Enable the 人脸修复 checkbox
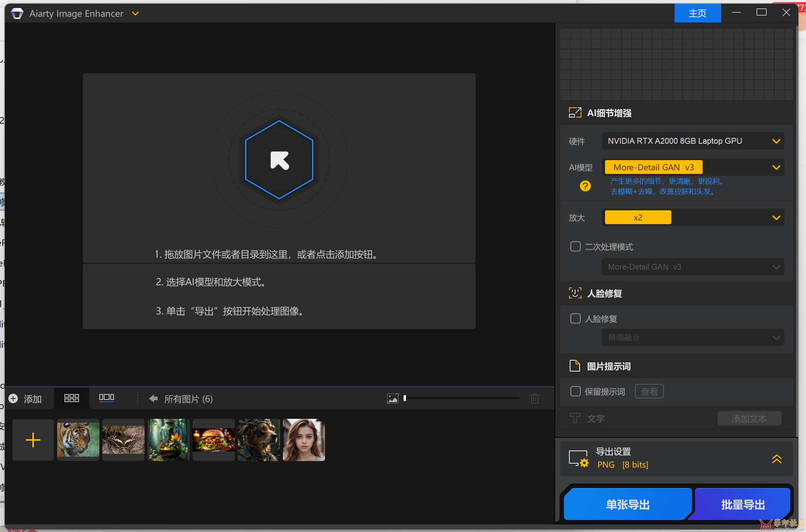 (576, 319)
